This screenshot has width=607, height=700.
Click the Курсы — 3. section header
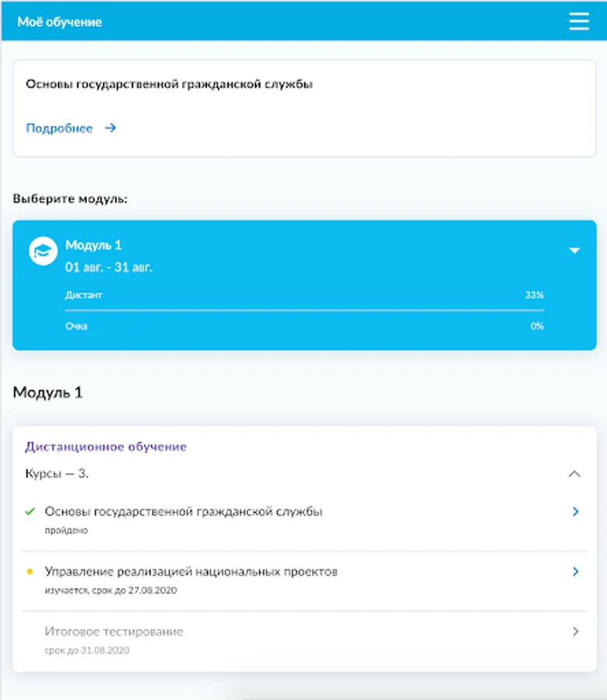click(x=57, y=473)
